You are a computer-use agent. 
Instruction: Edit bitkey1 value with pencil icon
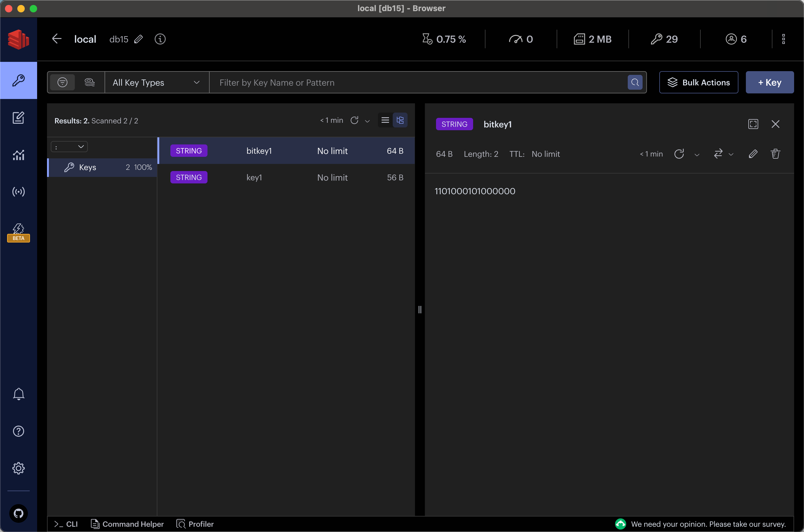753,154
